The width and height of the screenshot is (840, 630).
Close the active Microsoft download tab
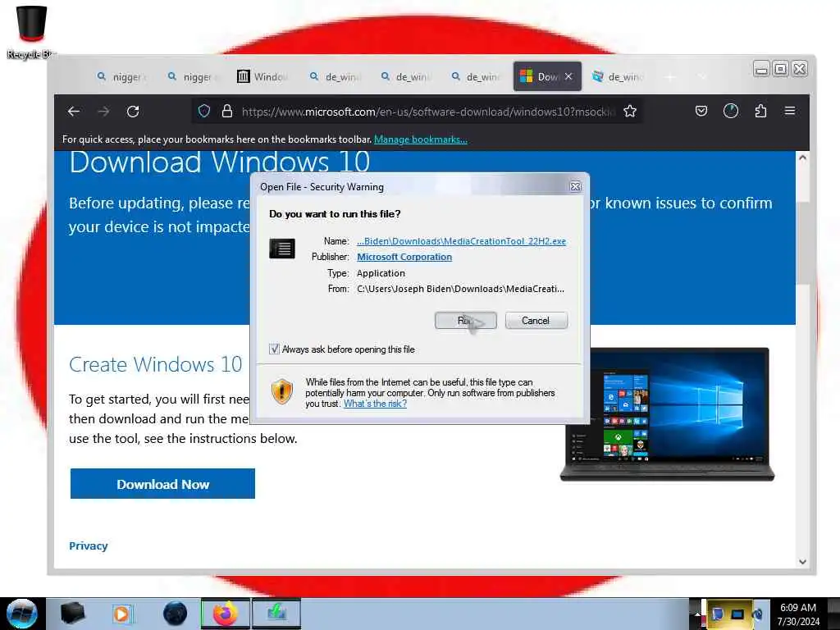(569, 76)
